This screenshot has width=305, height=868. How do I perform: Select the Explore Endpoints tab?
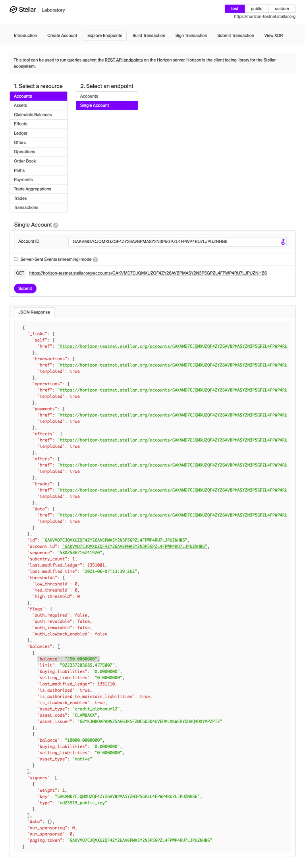105,35
